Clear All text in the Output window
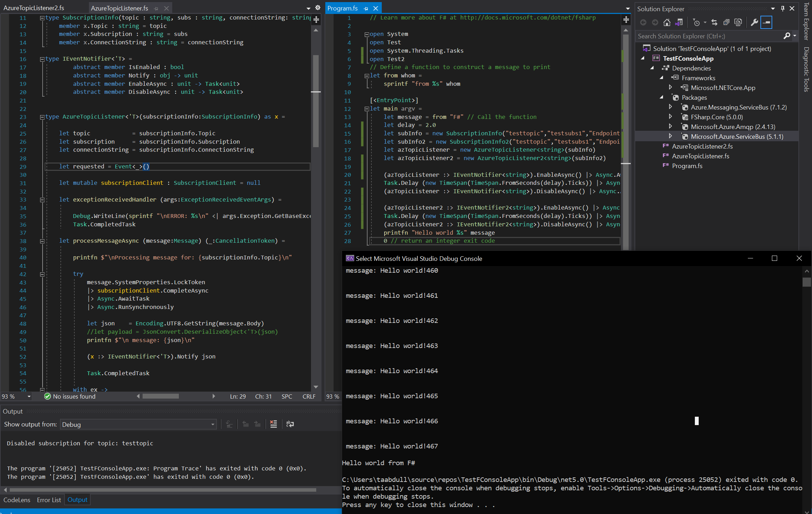The image size is (812, 514). click(x=274, y=424)
